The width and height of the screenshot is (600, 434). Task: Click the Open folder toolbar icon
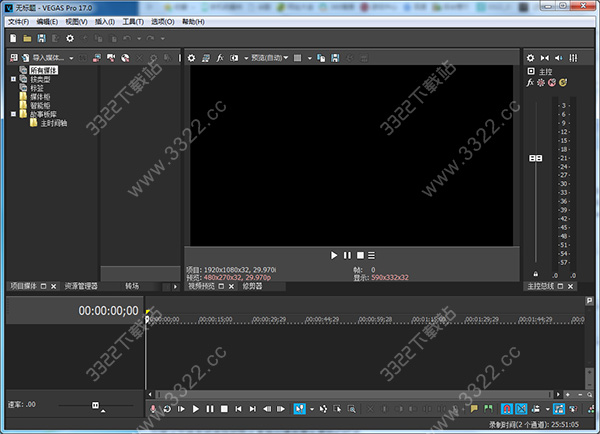pos(27,38)
